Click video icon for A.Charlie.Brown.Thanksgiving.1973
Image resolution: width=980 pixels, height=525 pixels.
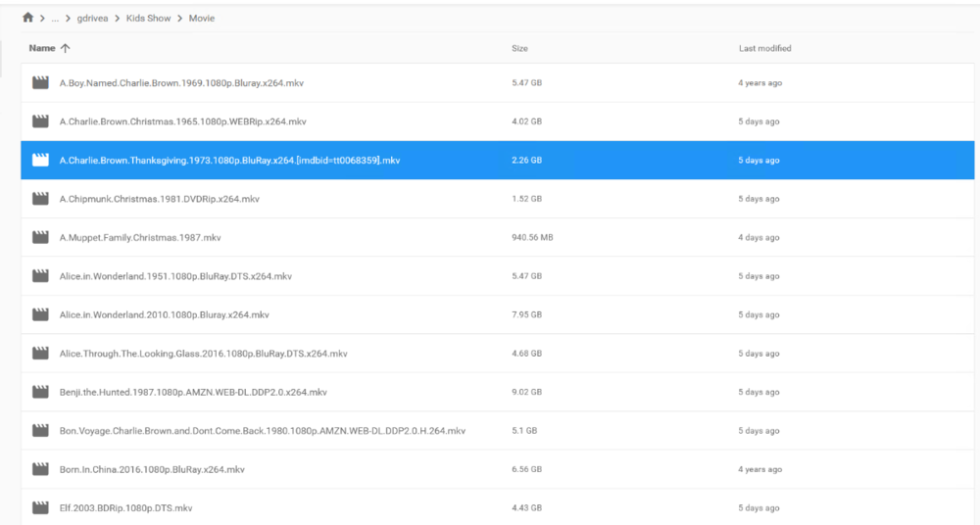40,160
